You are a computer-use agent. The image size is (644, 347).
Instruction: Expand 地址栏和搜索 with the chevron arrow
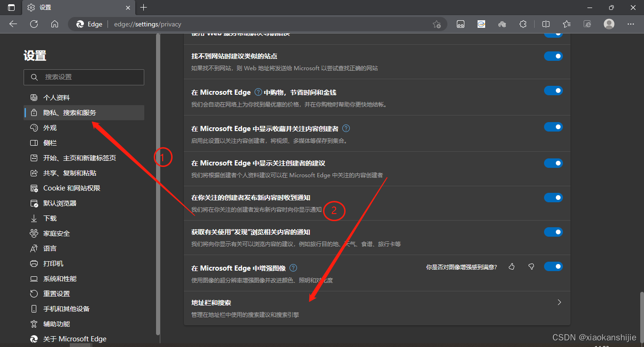coord(559,302)
